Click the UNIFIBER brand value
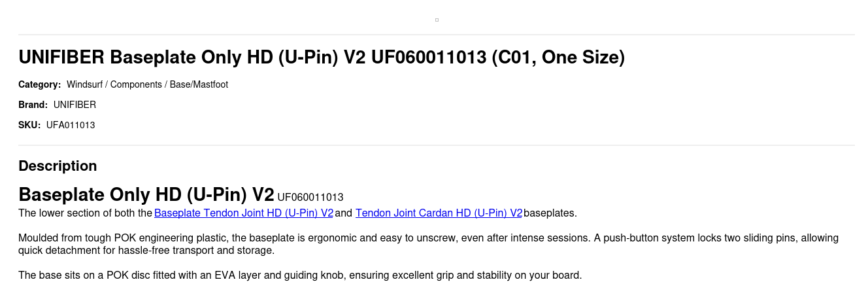The image size is (868, 301). point(75,105)
